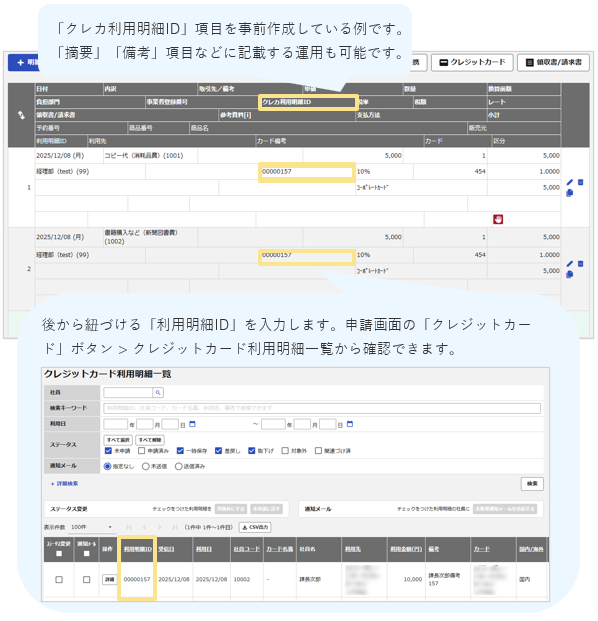Image resolution: width=598 pixels, height=621 pixels.
Task: Delete row 1 with the trash icon
Action: pyautogui.click(x=581, y=182)
